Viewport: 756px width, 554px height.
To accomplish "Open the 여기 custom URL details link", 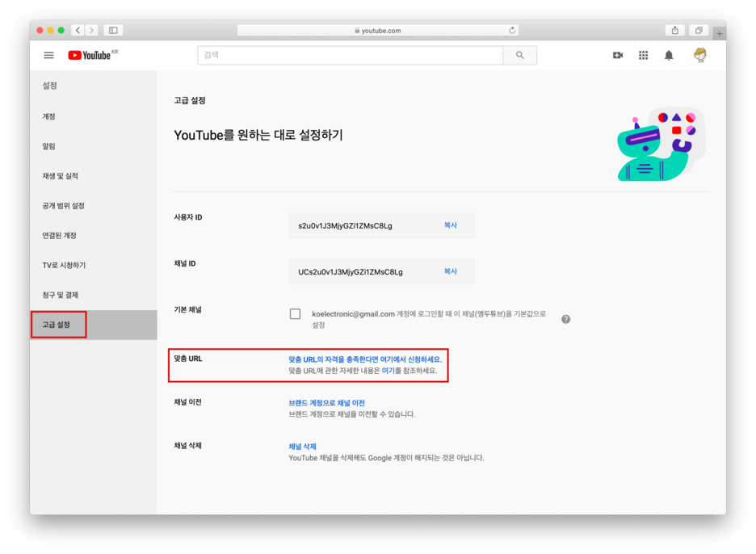I will [388, 371].
